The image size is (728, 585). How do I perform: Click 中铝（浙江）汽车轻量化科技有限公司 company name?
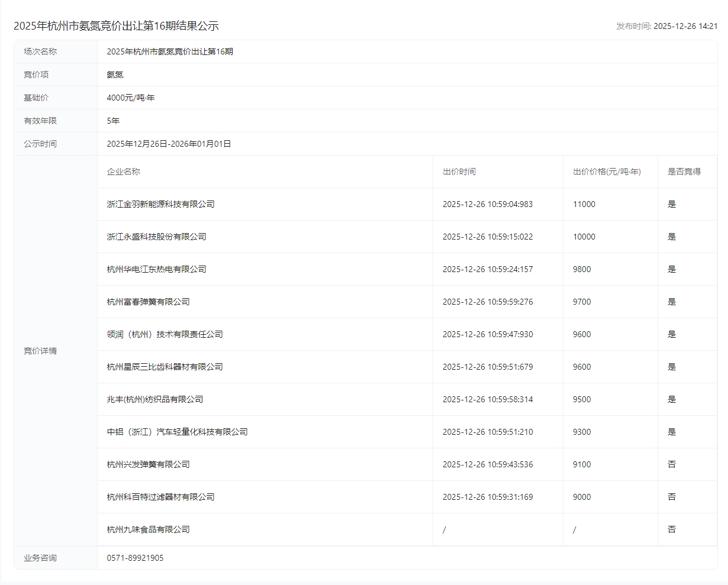(177, 432)
